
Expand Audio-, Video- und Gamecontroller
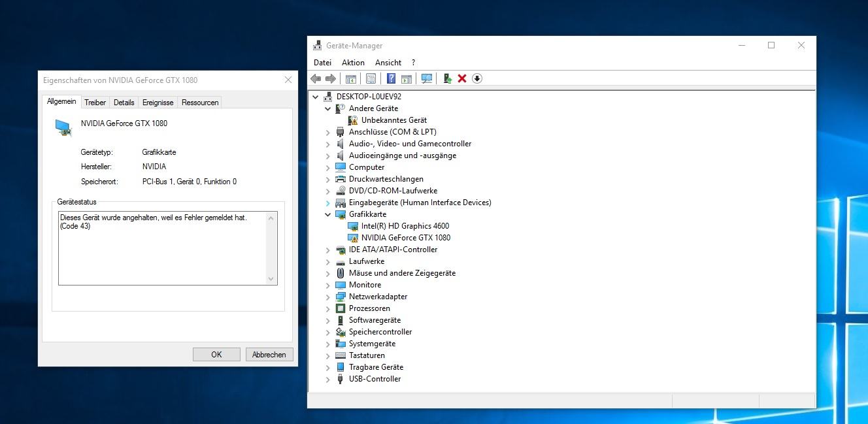point(328,144)
